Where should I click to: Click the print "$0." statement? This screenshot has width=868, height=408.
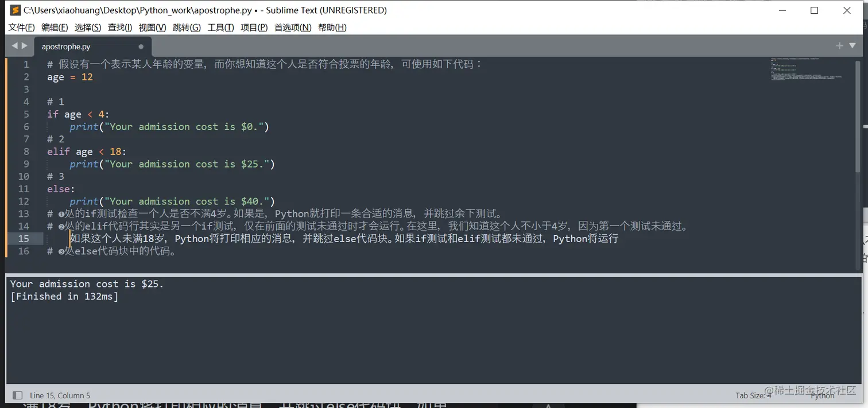tap(169, 127)
